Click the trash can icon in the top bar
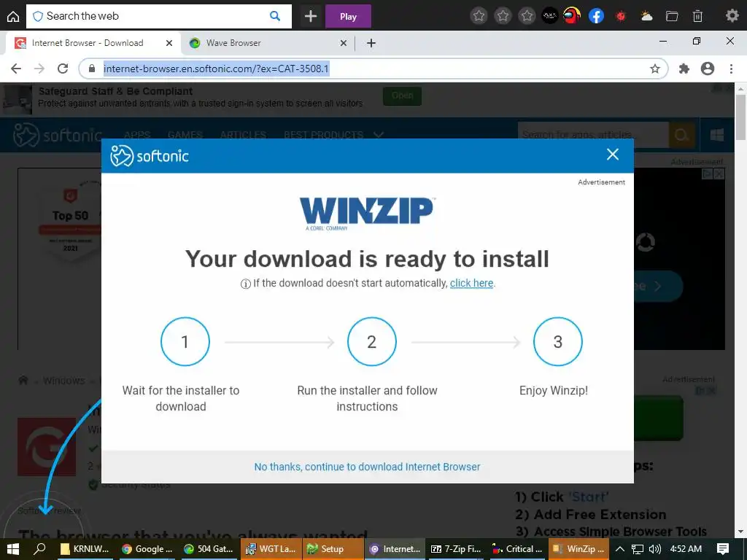Viewport: 747px width, 560px height. point(697,16)
